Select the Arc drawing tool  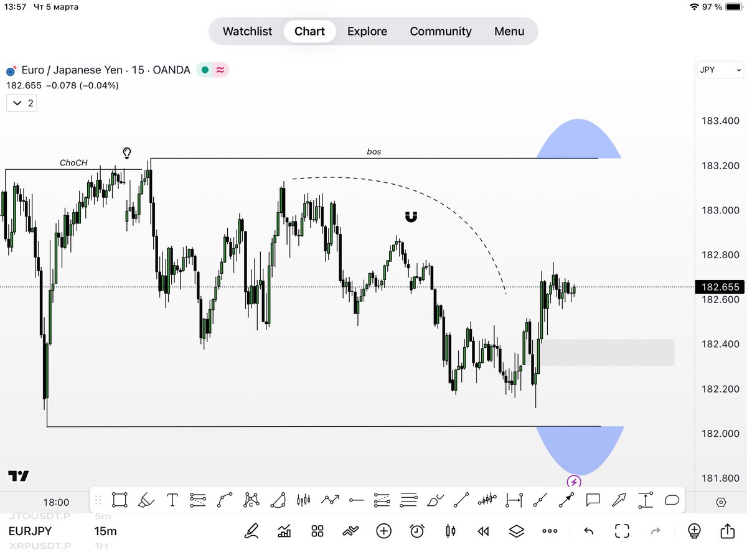278,500
